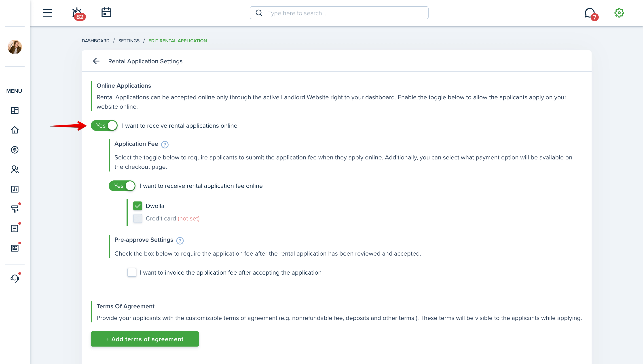Open the accounting dollar icon in sidebar
Viewport: 643px width, 364px height.
pos(15,150)
